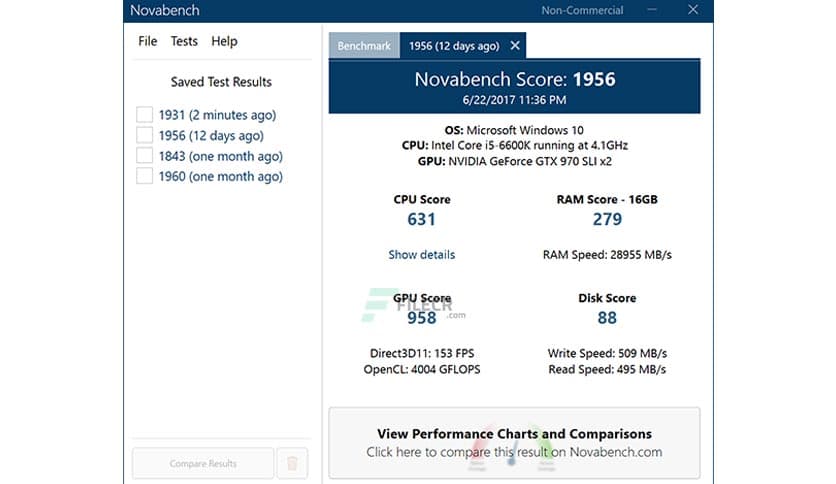Open saved result 1931 (2 minutes ago)
Viewport: 836px width, 484px height.
pyautogui.click(x=218, y=115)
